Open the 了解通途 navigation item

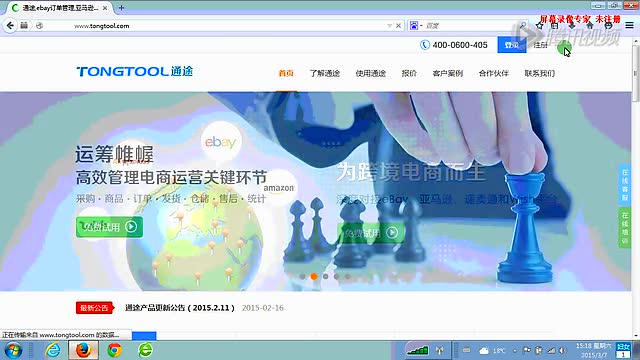pyautogui.click(x=325, y=73)
